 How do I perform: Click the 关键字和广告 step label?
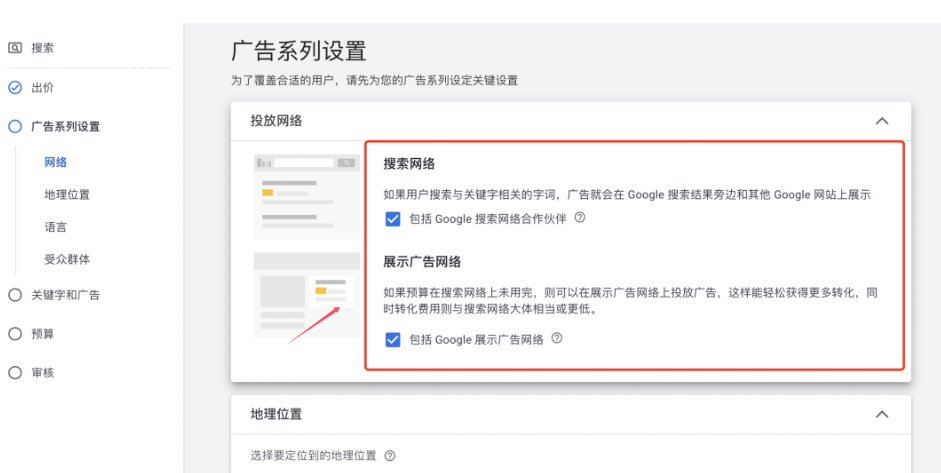[66, 295]
